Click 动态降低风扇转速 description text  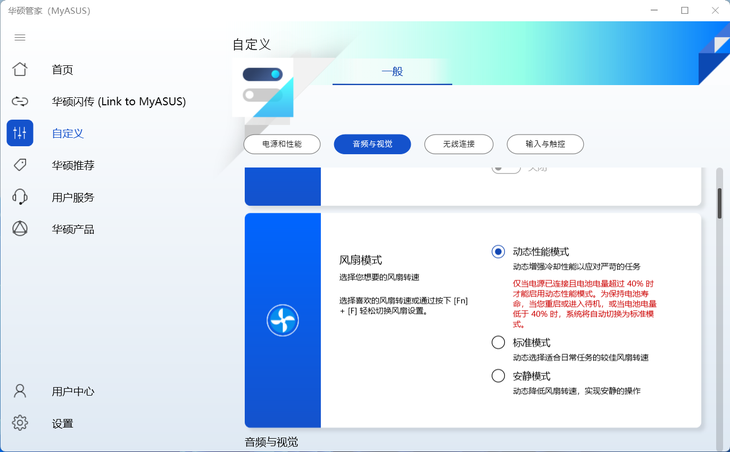pyautogui.click(x=576, y=391)
